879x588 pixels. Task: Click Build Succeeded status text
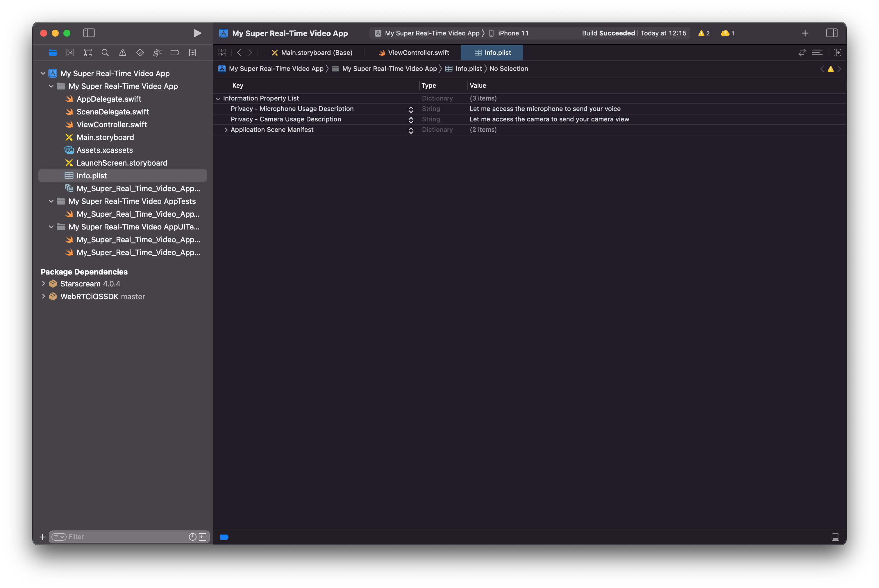click(608, 33)
